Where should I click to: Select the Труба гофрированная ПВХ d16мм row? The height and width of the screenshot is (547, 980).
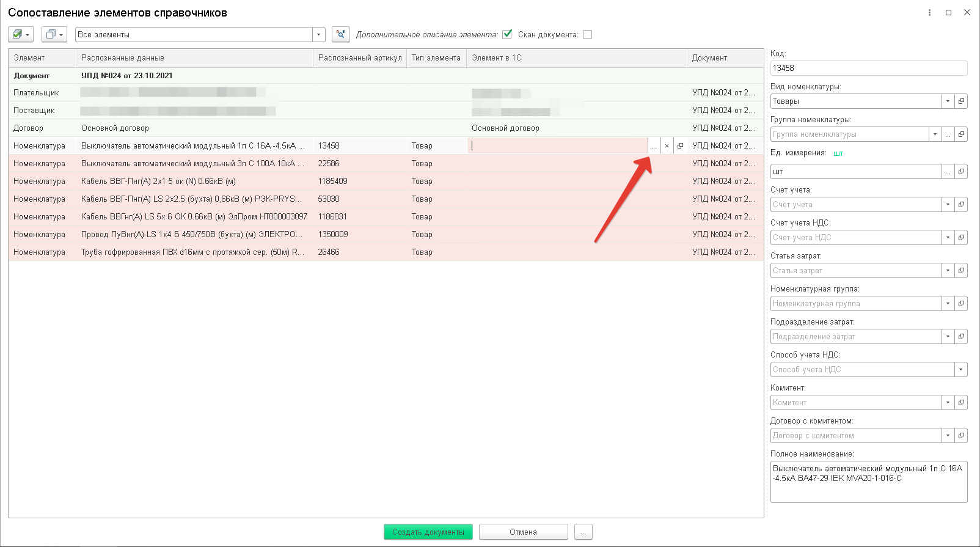pyautogui.click(x=386, y=252)
